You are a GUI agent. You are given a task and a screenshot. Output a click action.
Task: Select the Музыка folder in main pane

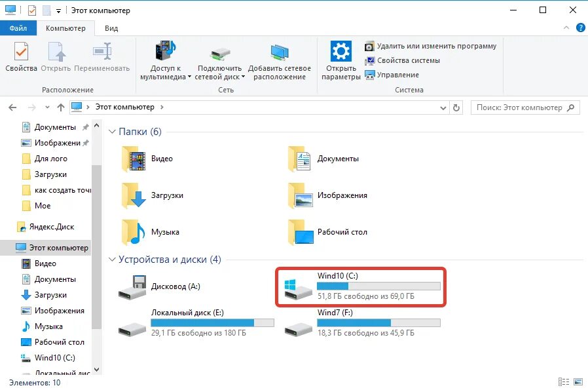pos(151,232)
